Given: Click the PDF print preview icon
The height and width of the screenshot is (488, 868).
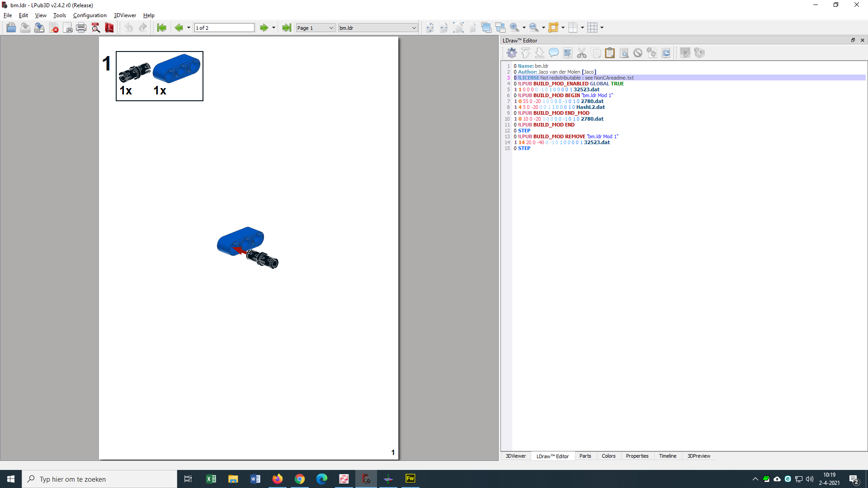Looking at the screenshot, I should click(95, 28).
